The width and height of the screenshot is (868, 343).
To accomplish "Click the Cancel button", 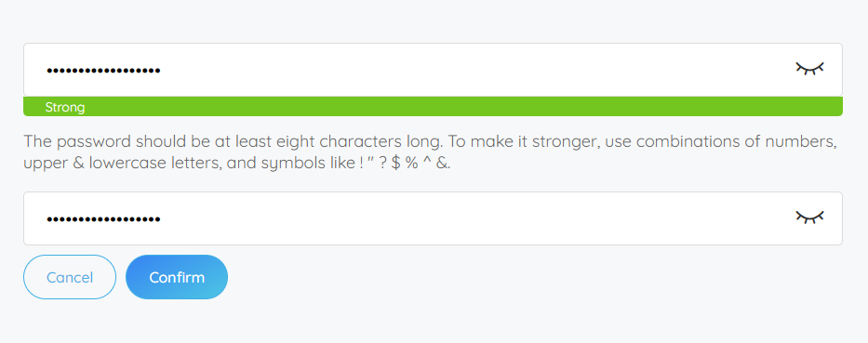I will click(x=70, y=277).
